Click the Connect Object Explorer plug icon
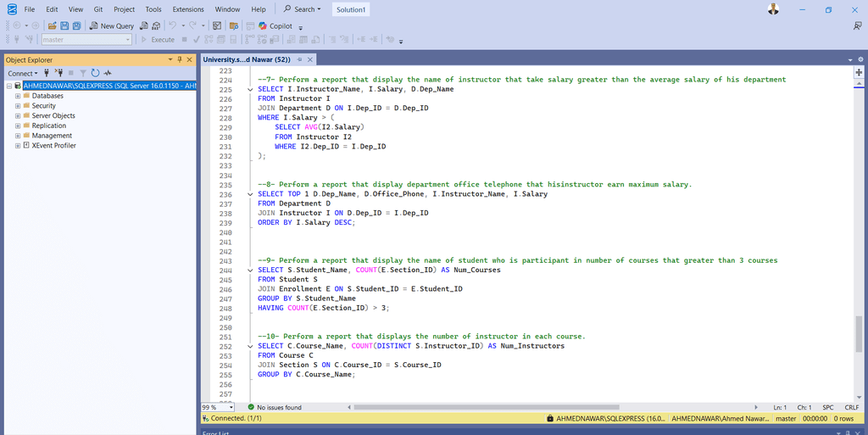The image size is (868, 435). [47, 73]
